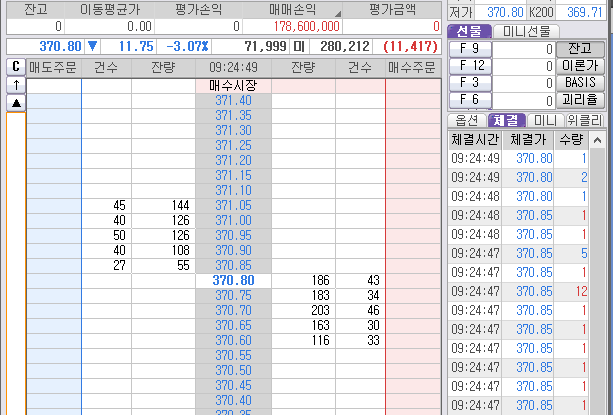Click the bold current price 370.80 row
Image resolution: width=613 pixels, height=415 pixels.
233,281
